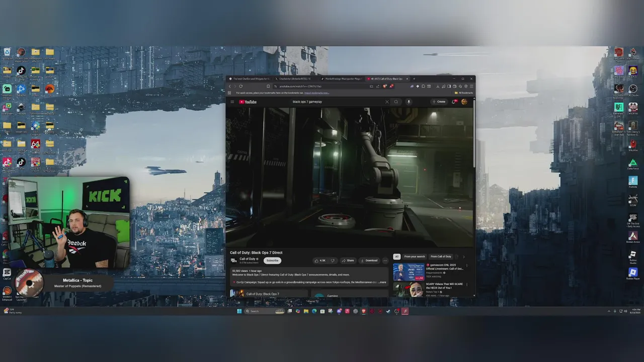Click the YouTube logo to go home
The width and height of the screenshot is (644, 362).
pos(248,102)
